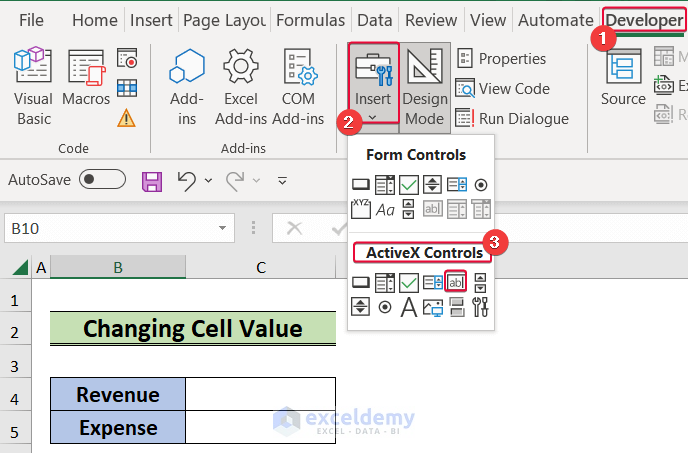688x453 pixels.
Task: Click the Redo arrow
Action: [235, 181]
